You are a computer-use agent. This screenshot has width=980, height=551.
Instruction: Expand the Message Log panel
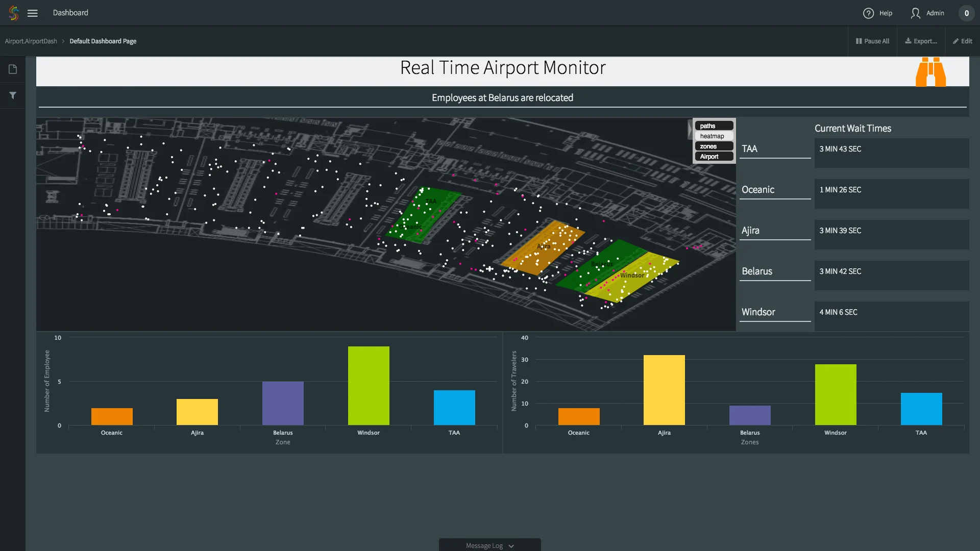click(489, 545)
